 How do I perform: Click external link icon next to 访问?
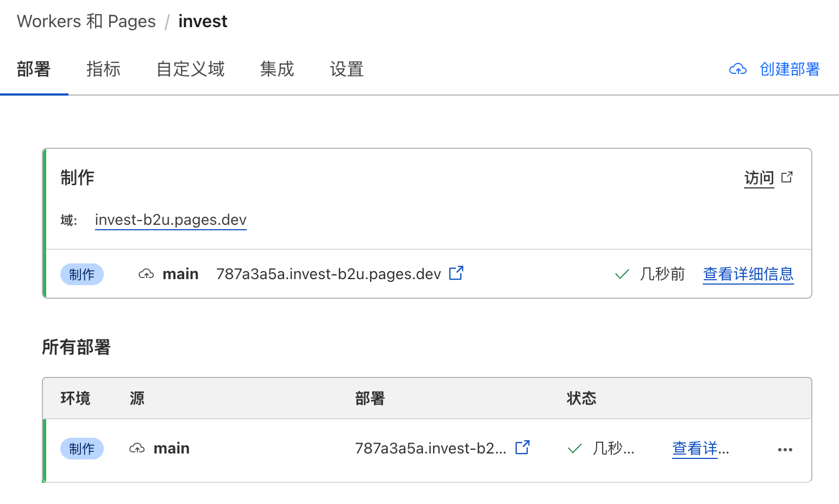[787, 177]
